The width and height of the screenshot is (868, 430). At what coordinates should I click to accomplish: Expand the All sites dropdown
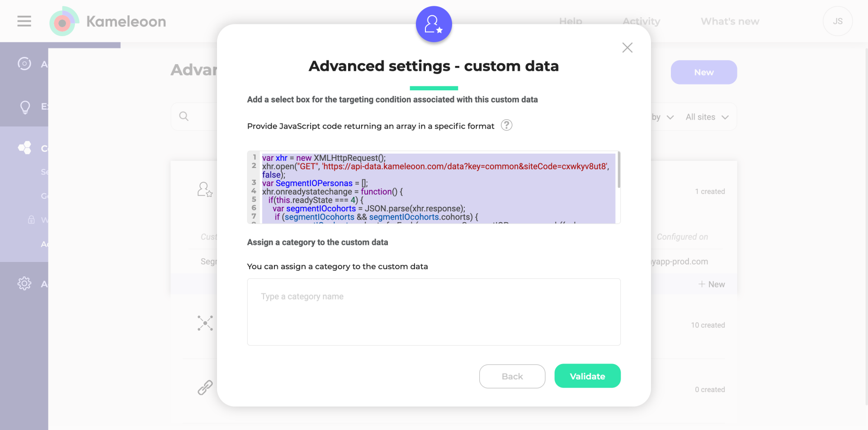tap(707, 117)
